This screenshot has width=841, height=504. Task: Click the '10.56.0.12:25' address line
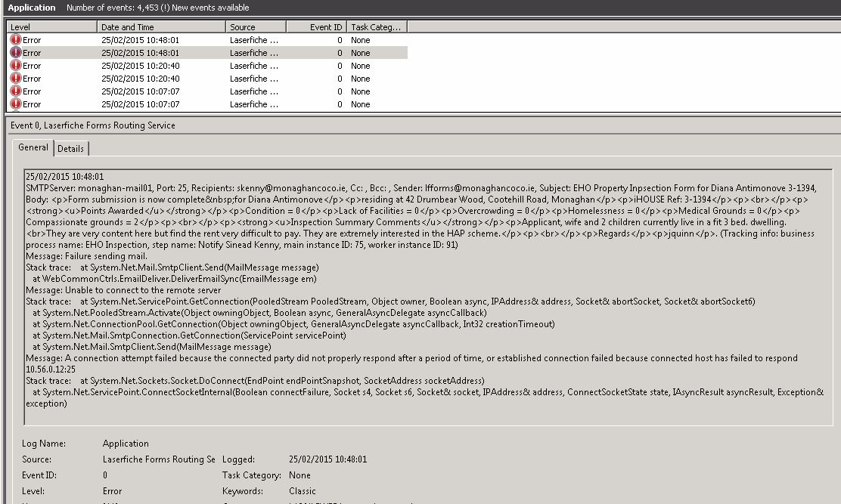point(51,369)
